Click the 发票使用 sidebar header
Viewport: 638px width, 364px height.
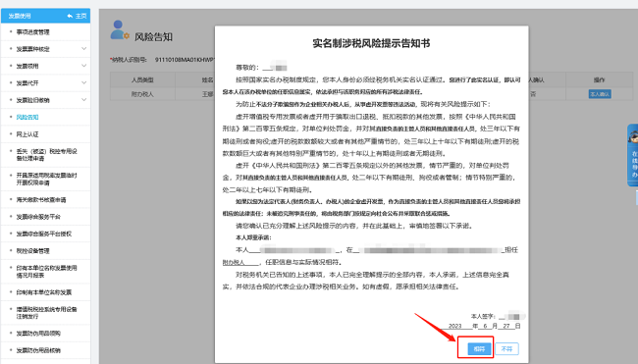click(20, 16)
